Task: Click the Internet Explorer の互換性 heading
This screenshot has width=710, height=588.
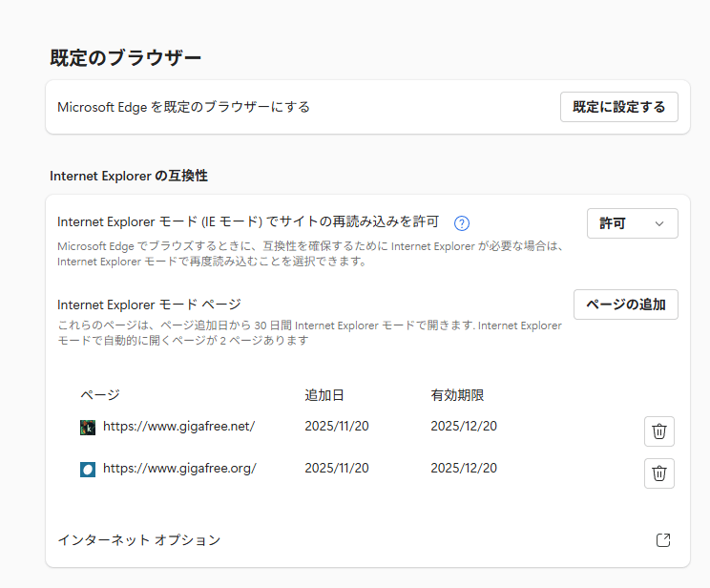Action: click(x=129, y=176)
